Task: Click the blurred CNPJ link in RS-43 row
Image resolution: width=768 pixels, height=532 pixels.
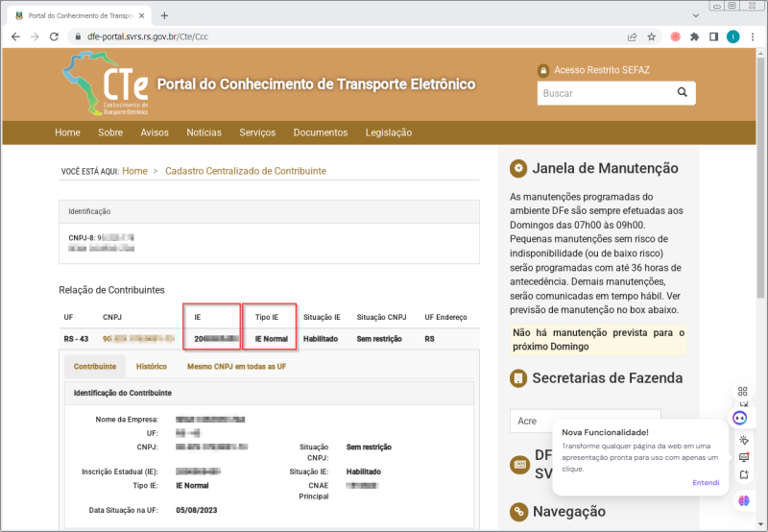Action: tap(138, 338)
